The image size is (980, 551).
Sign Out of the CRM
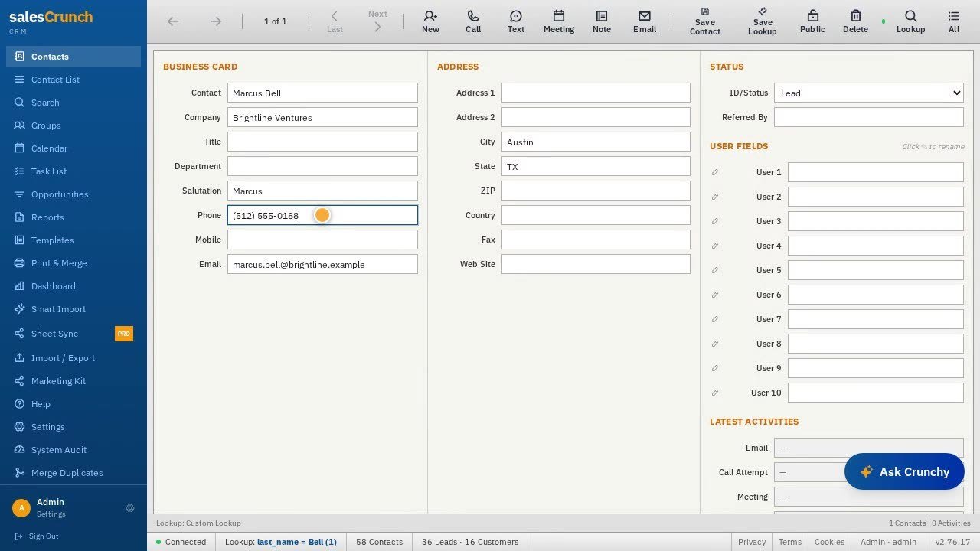click(36, 536)
